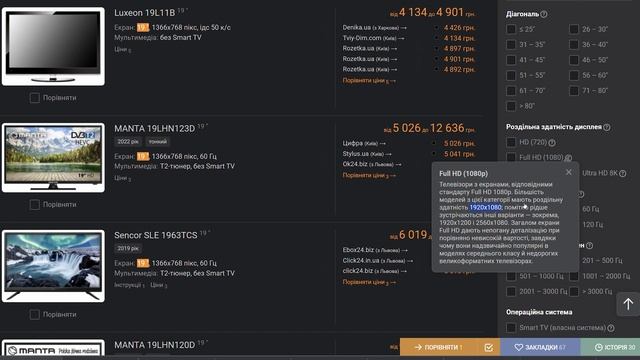Show help for Ultra HD 8K option
This screenshot has height=360, width=640.
[x=622, y=173]
